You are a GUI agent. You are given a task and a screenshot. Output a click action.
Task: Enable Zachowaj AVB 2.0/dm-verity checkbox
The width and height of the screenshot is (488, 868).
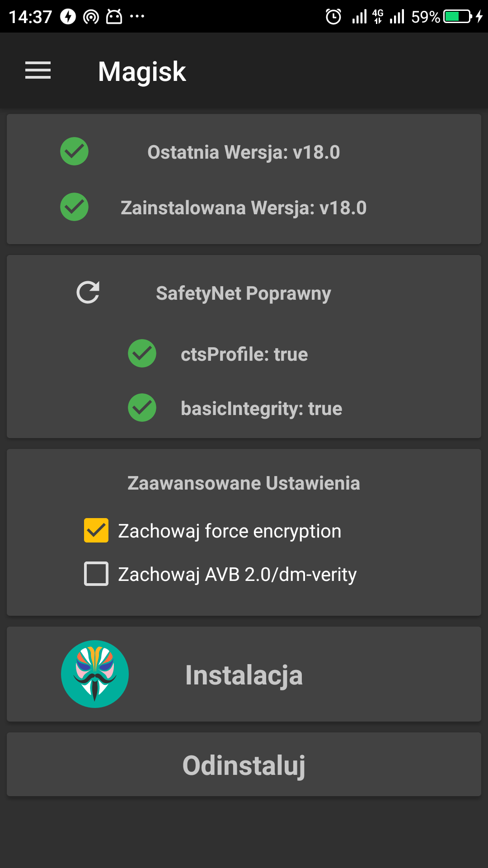(96, 574)
